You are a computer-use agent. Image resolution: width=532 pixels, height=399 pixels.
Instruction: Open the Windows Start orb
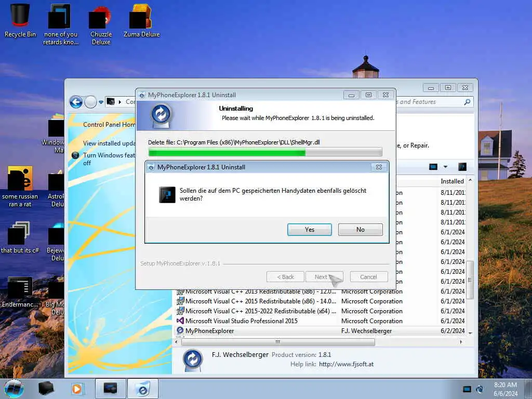(x=14, y=389)
